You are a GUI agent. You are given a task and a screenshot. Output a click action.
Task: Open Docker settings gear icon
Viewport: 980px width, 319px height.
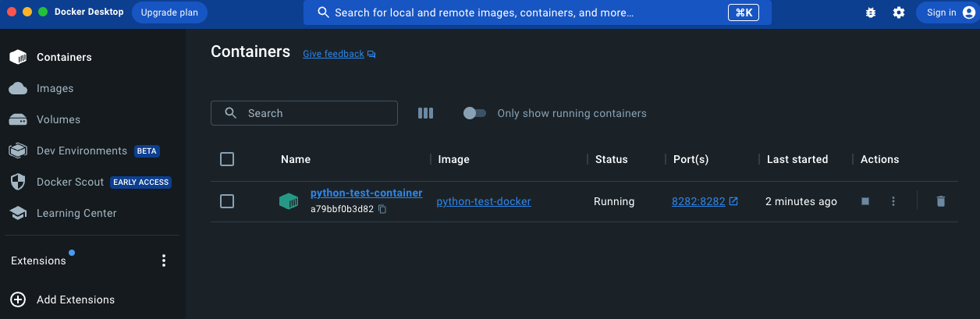pos(899,12)
